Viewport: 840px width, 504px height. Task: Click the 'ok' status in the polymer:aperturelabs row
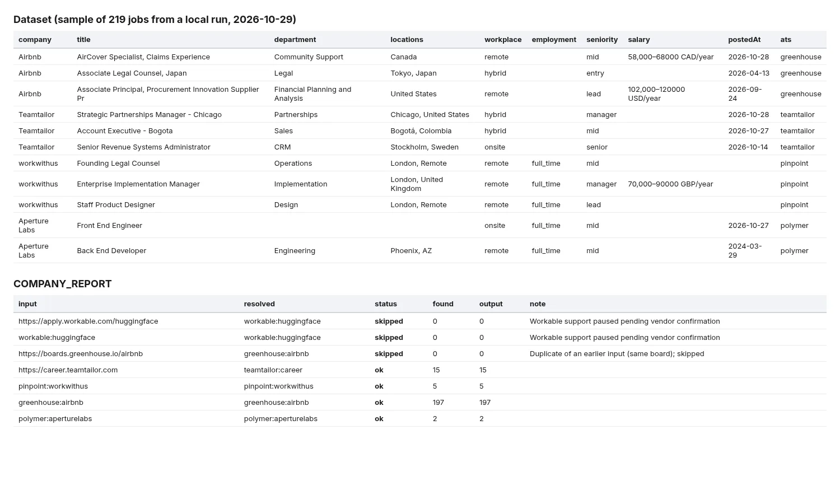tap(379, 419)
